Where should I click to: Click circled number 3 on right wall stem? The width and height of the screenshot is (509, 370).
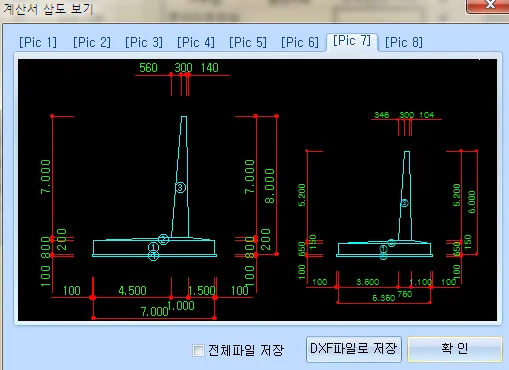click(x=404, y=203)
